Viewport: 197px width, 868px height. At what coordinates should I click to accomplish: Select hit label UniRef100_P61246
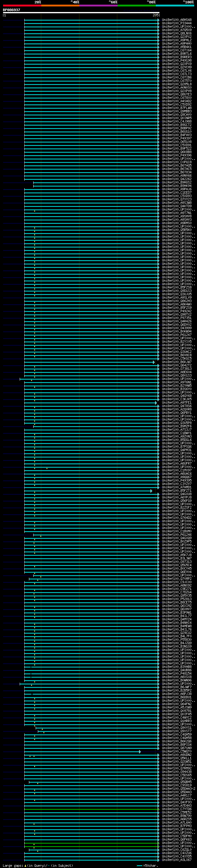pos(177,535)
